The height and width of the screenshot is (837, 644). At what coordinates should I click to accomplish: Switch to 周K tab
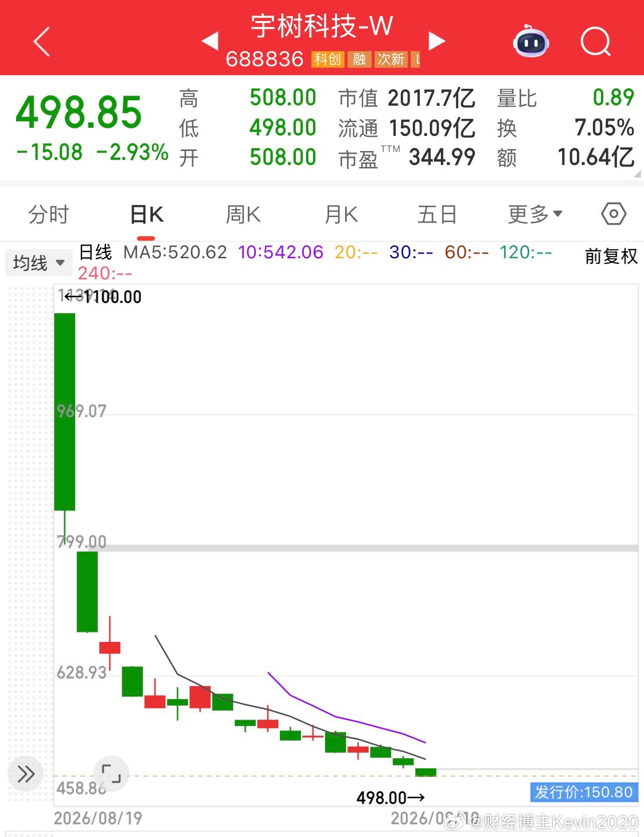[243, 215]
